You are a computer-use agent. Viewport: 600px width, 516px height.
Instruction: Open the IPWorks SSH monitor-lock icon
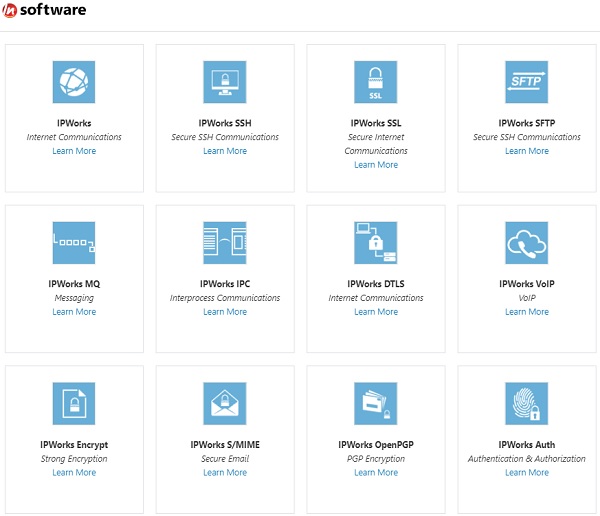pyautogui.click(x=225, y=82)
